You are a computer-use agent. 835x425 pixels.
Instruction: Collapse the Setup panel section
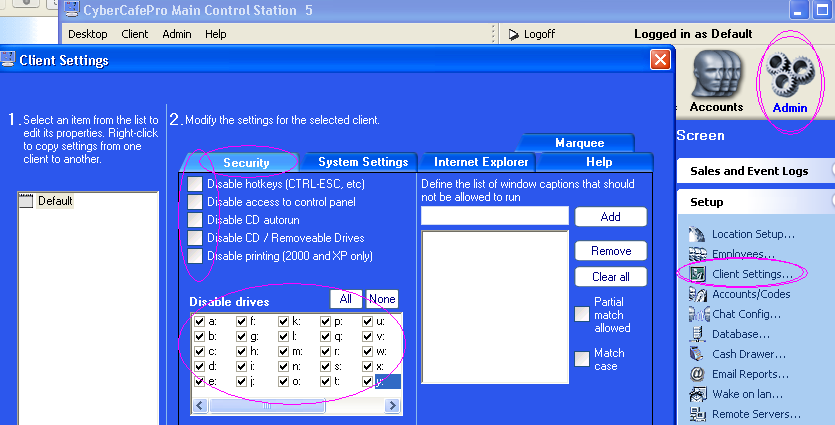(x=749, y=202)
